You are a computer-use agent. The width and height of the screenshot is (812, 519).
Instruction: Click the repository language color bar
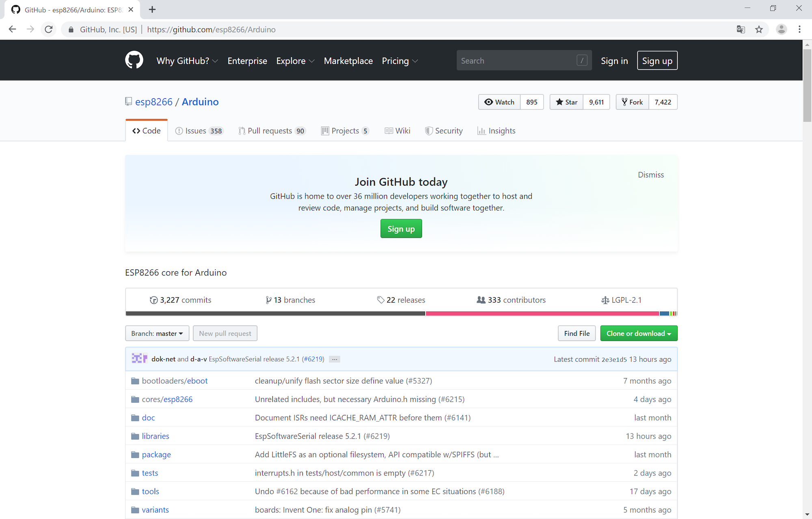401,314
